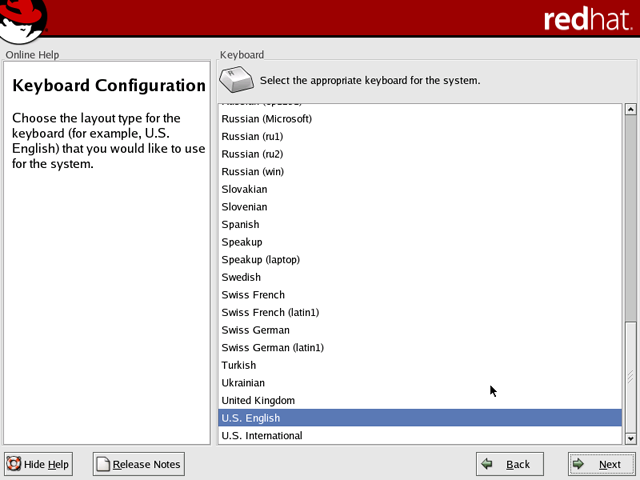The image size is (640, 480).
Task: Click the Red Hat shadowman logo
Action: click(26, 16)
